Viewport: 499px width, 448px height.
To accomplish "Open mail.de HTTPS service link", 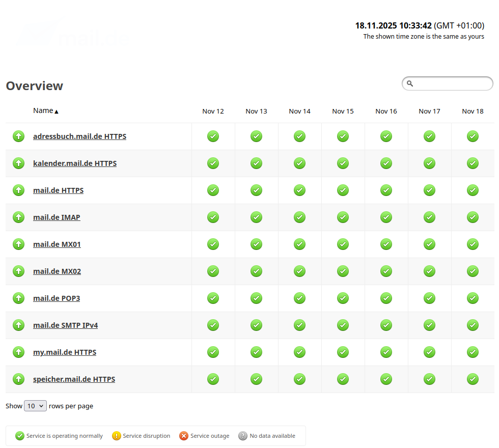I will (58, 190).
